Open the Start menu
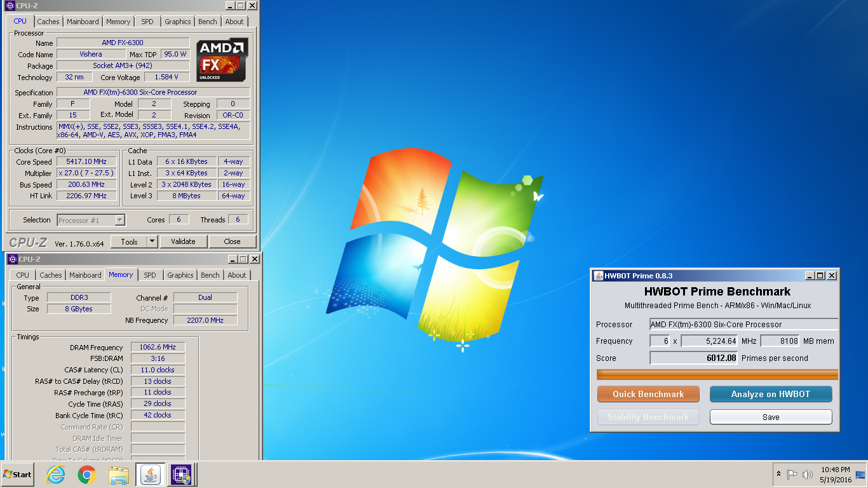868x488 pixels. (x=18, y=475)
